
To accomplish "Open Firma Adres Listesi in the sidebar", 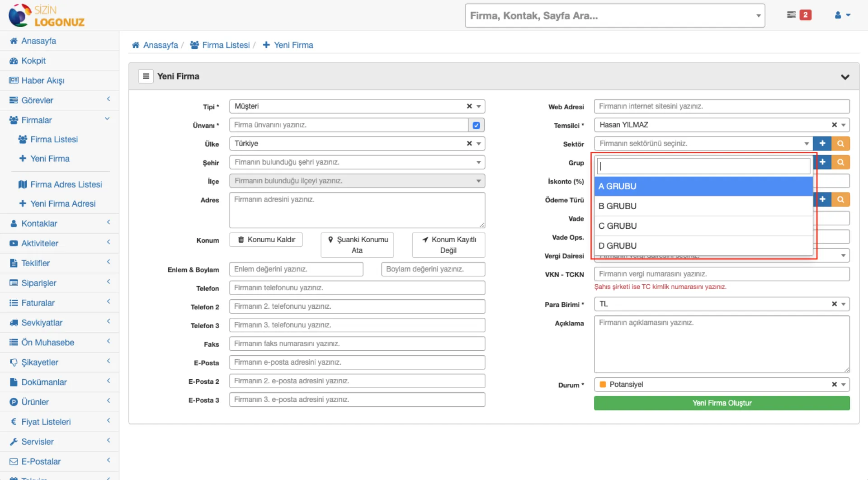I will tap(66, 184).
